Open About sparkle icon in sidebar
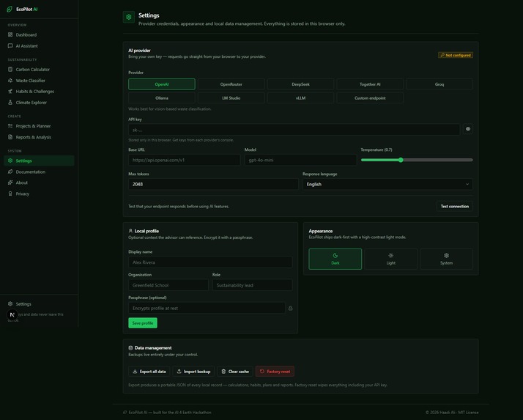 pyautogui.click(x=10, y=183)
